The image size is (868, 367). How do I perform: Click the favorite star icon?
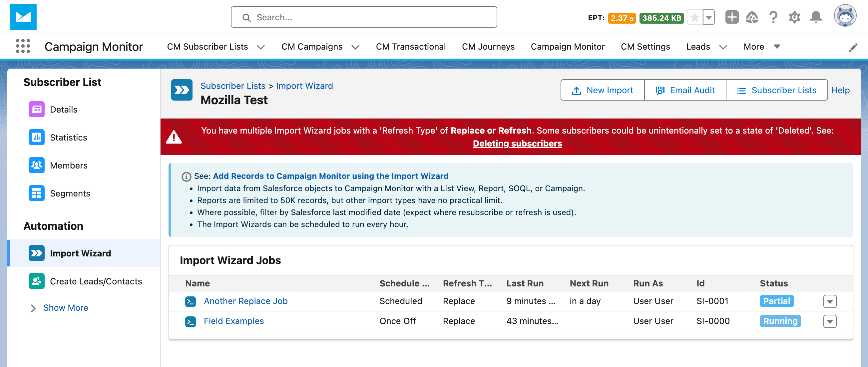(x=695, y=17)
